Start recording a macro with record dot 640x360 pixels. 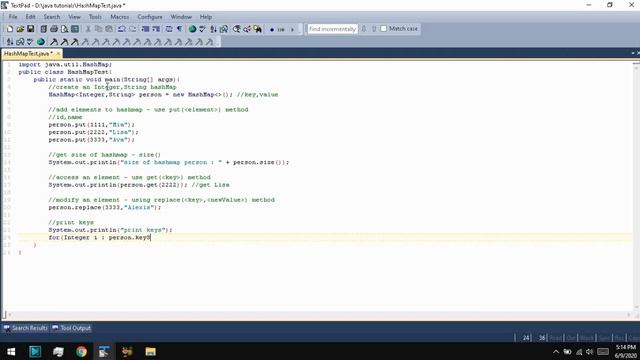(272, 29)
